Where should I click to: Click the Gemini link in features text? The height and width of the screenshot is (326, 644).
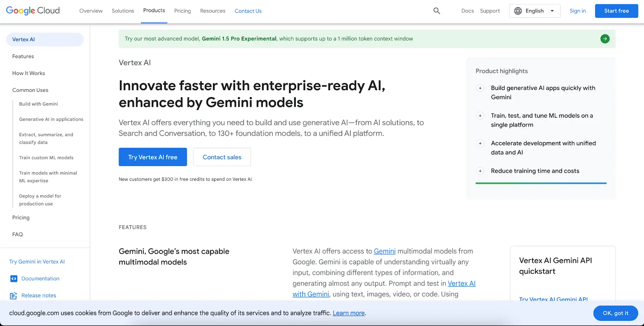[x=385, y=251]
